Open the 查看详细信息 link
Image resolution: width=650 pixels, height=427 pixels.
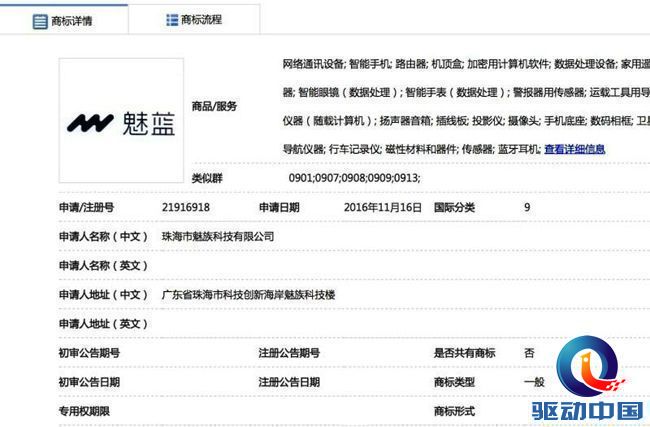(x=575, y=149)
